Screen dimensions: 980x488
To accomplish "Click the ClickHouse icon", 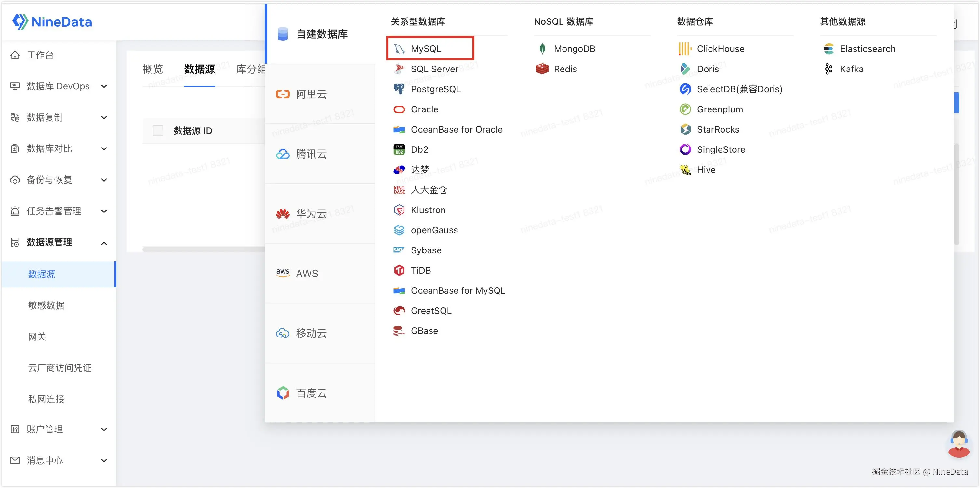I will (685, 49).
